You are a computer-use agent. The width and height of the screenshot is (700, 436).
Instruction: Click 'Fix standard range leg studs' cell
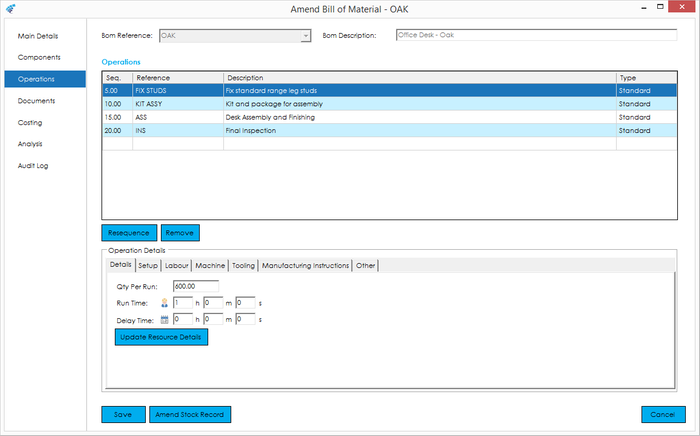(x=420, y=91)
